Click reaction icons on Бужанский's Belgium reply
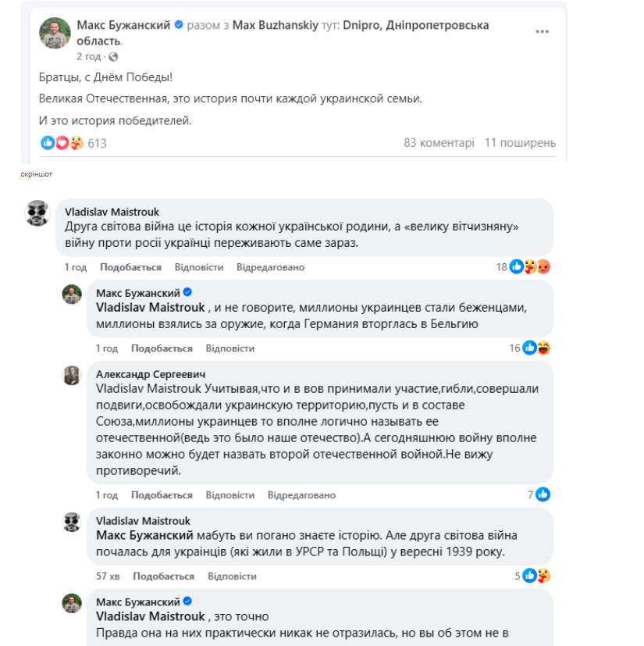The width and height of the screenshot is (644, 646). [x=536, y=348]
